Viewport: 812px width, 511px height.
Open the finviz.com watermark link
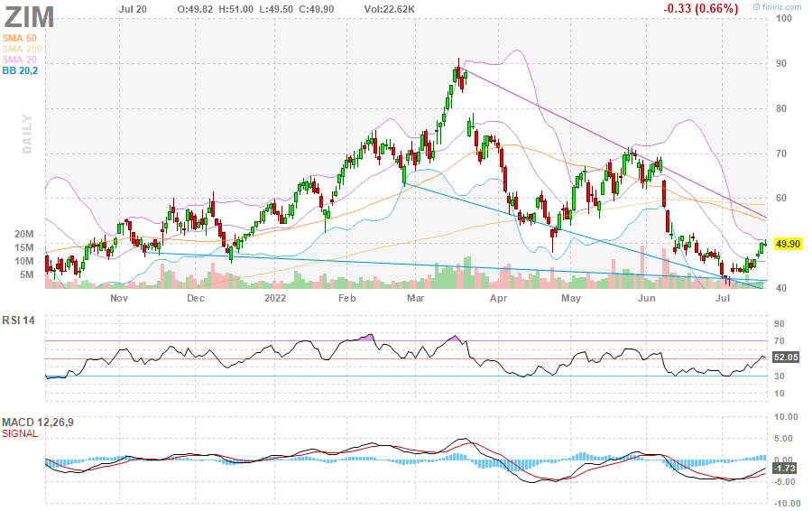pyautogui.click(x=777, y=6)
